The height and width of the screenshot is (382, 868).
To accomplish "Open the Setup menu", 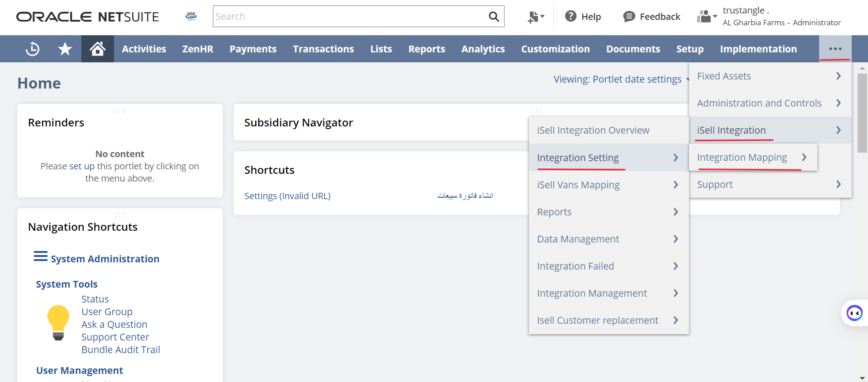I will [690, 49].
